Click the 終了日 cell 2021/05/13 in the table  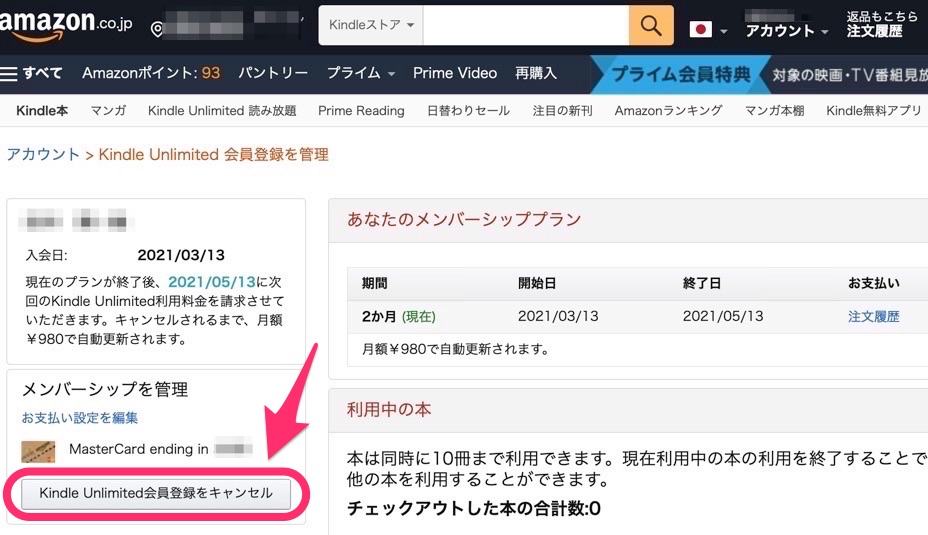coord(723,317)
